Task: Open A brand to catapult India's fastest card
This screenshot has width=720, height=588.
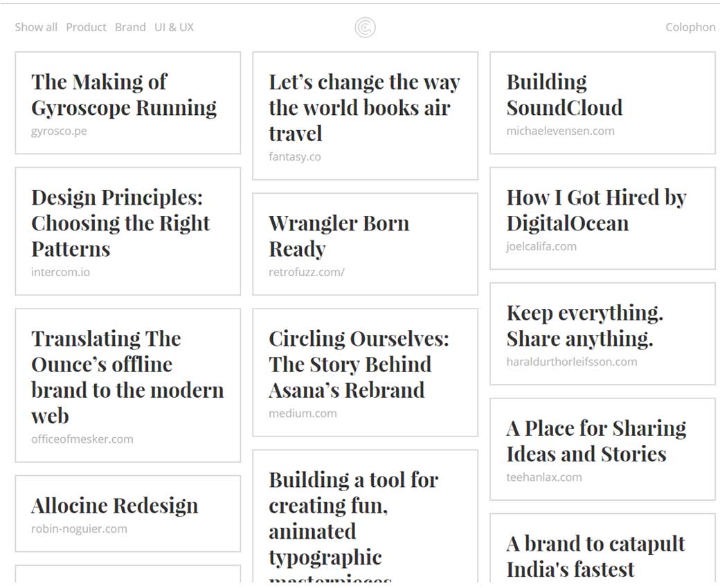Action: click(595, 555)
